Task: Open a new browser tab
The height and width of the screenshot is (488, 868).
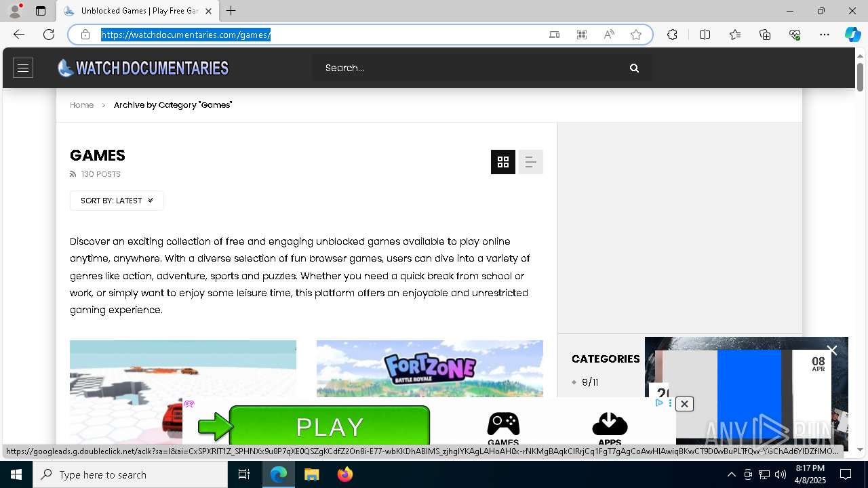Action: tap(231, 11)
